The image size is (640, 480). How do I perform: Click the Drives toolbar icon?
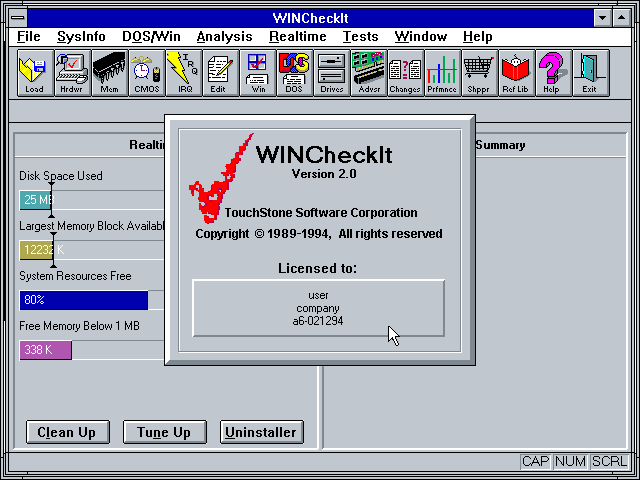point(331,73)
